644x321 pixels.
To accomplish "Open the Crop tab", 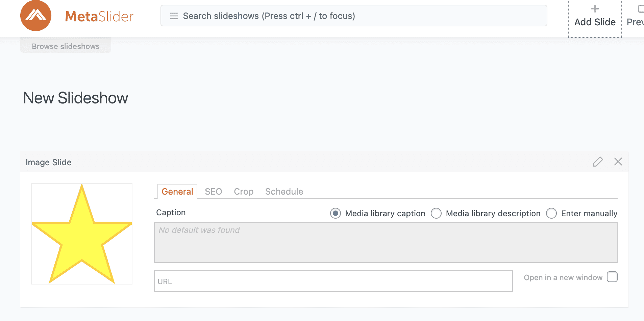I will click(x=243, y=192).
